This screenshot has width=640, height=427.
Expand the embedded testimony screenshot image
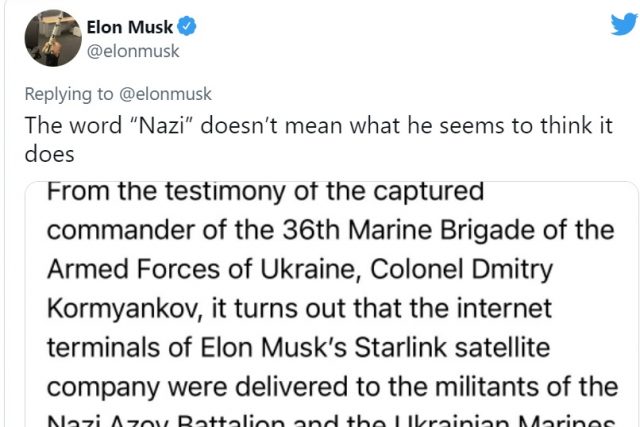point(331,304)
